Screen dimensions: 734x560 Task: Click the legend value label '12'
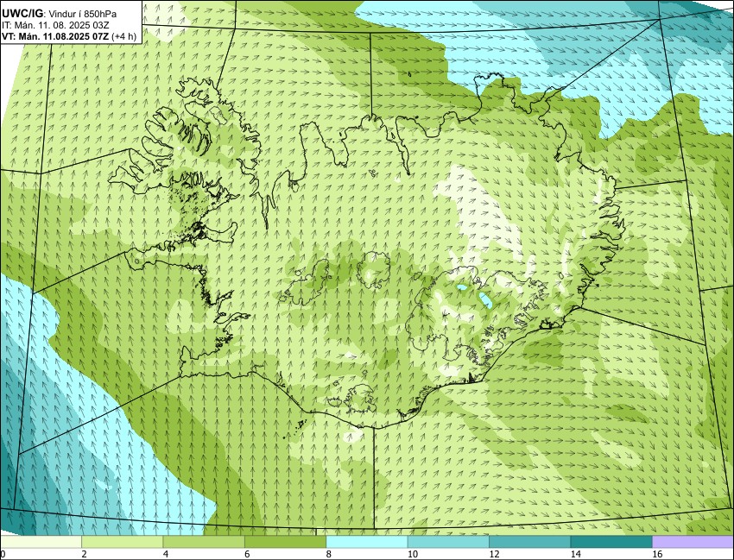click(494, 554)
